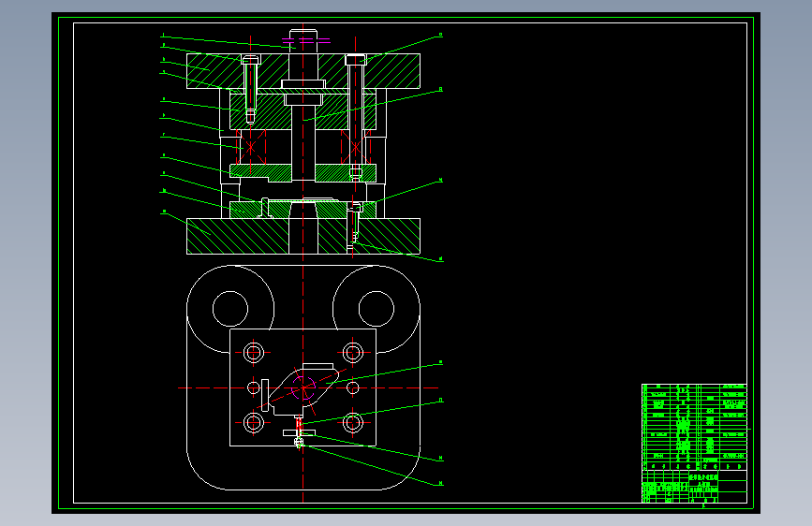
Task: Click the magenta dashed circle in the plan view
Action: click(303, 388)
